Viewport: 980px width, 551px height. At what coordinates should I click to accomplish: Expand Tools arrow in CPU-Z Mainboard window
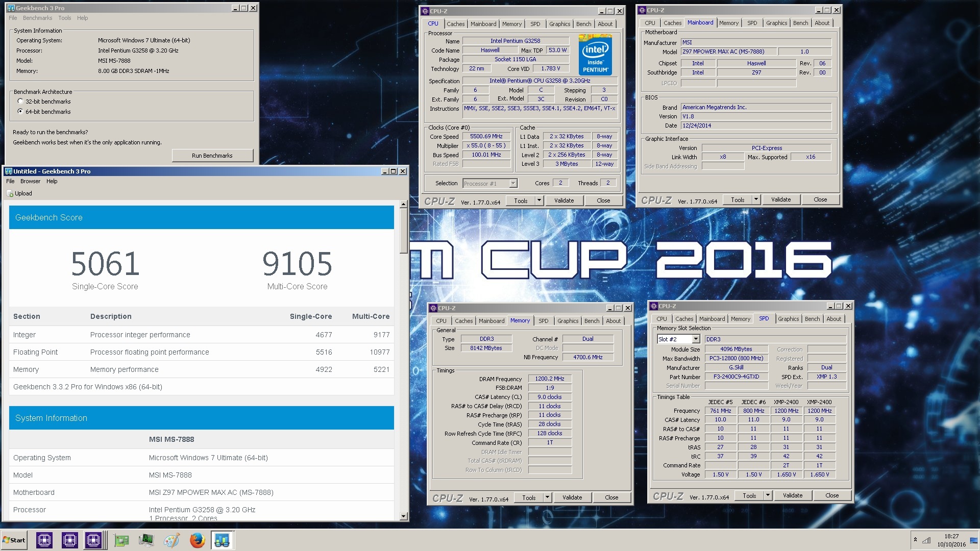pyautogui.click(x=756, y=199)
